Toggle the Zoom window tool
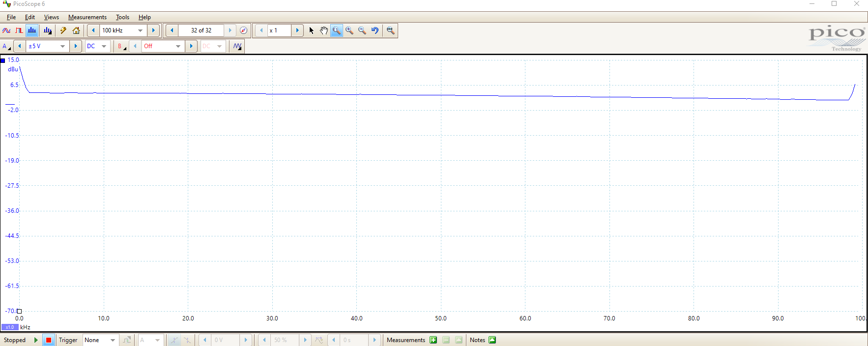The width and height of the screenshot is (868, 346). 337,30
